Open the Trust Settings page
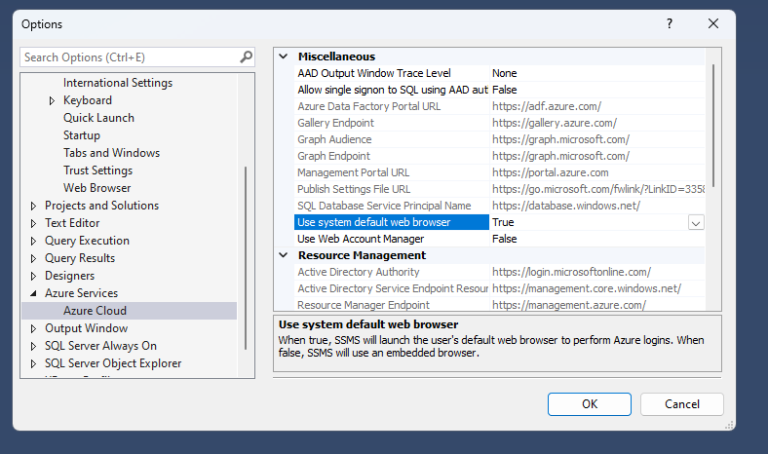 pos(98,171)
